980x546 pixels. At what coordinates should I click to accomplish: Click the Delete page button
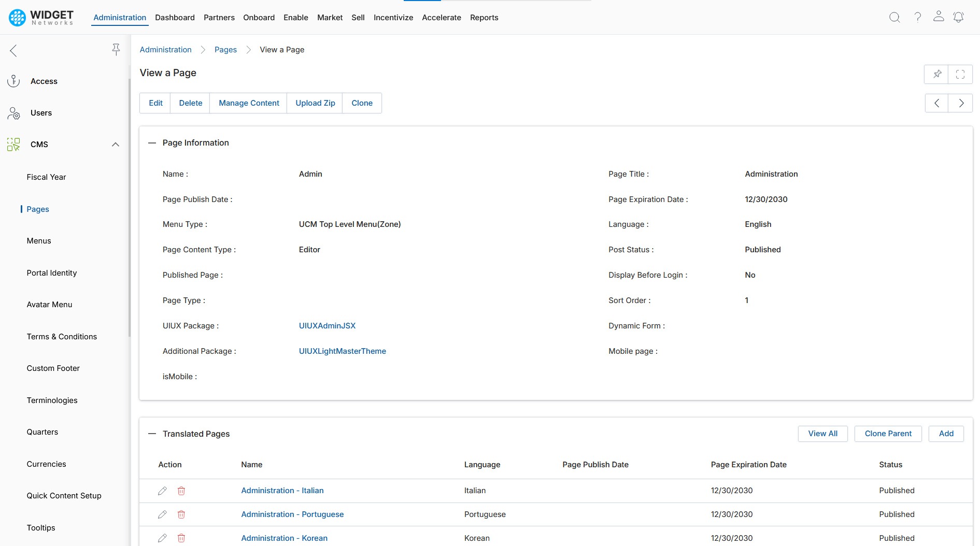coord(191,103)
